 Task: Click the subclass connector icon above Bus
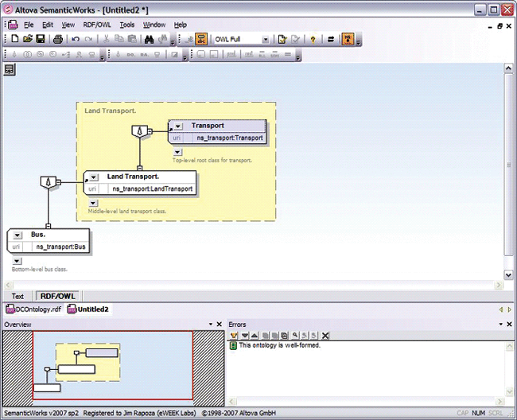pos(49,182)
